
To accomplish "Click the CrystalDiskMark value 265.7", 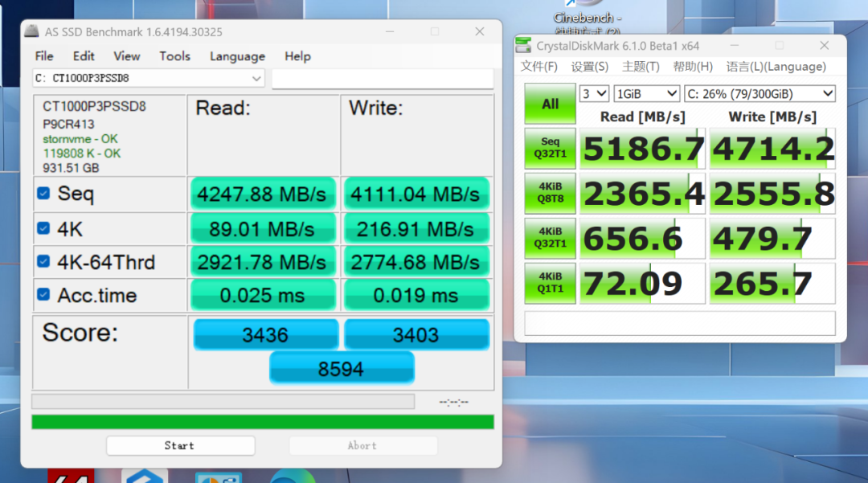I will pyautogui.click(x=773, y=283).
